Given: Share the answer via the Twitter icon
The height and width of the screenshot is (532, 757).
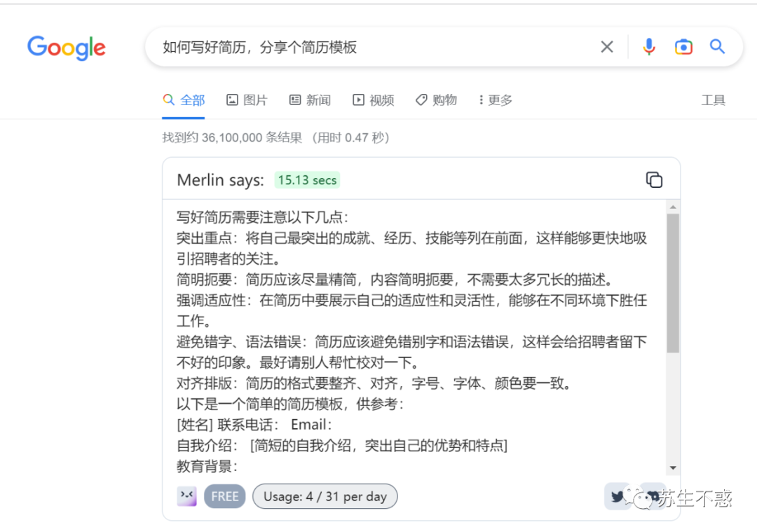Looking at the screenshot, I should (617, 496).
